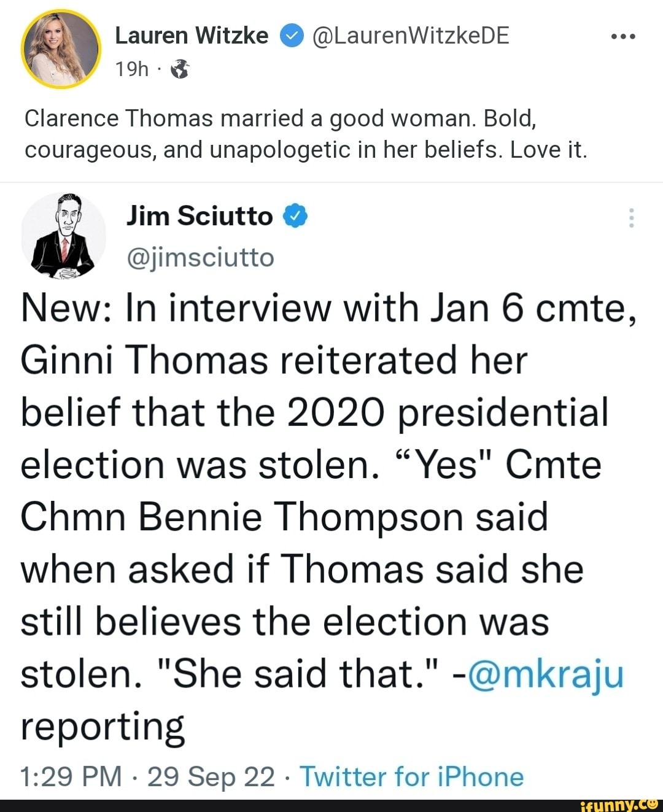This screenshot has width=663, height=812.
Task: Click Lauren Witzke's verified badge
Action: [x=290, y=35]
